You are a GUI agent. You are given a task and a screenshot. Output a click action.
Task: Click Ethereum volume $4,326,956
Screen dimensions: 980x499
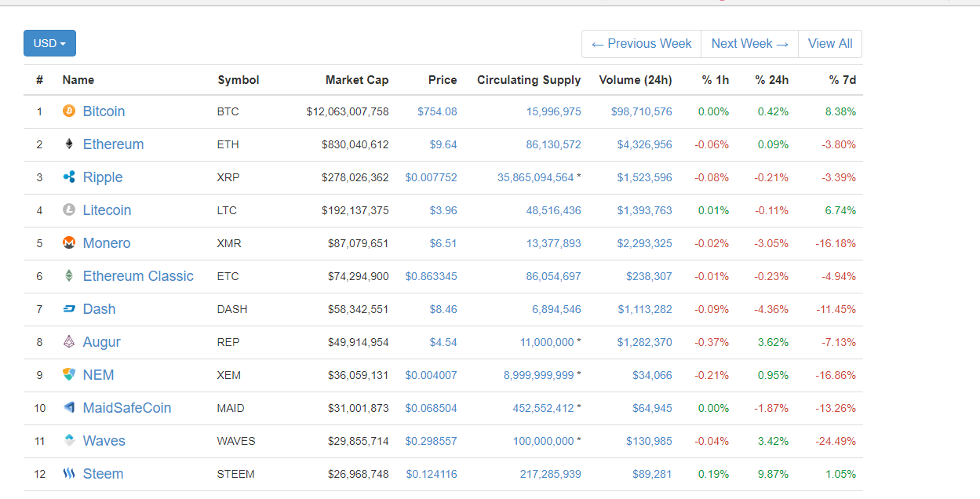click(x=645, y=144)
